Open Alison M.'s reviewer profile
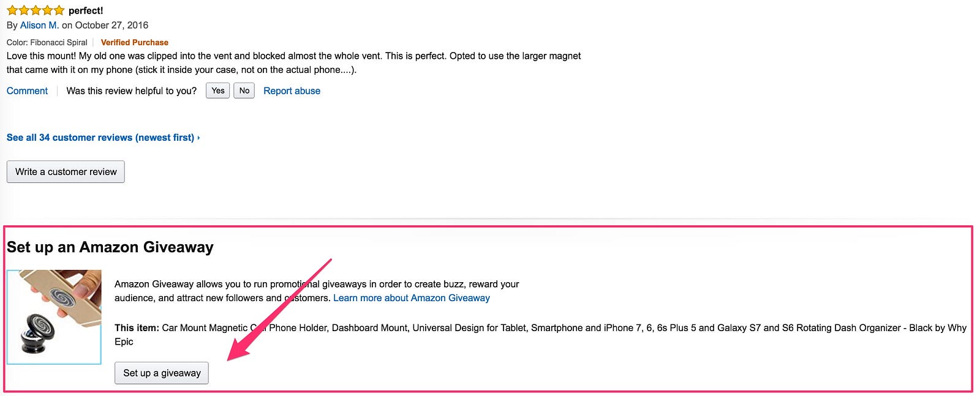This screenshot has height=396, width=980. coord(39,25)
